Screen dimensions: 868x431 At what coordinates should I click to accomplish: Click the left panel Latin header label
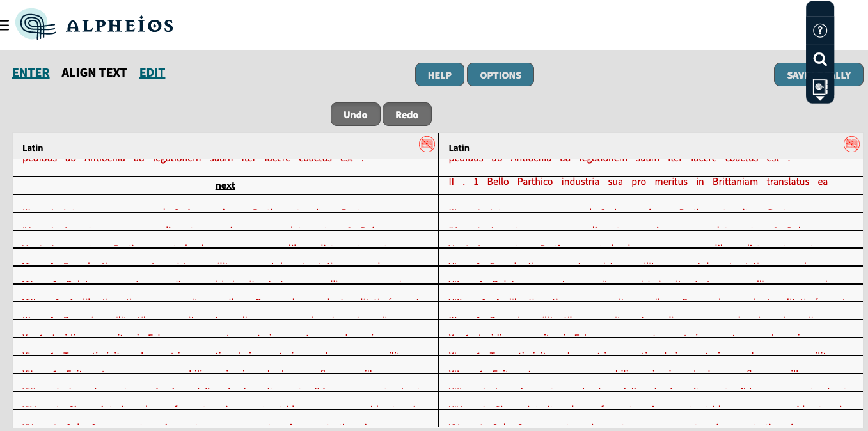click(32, 148)
